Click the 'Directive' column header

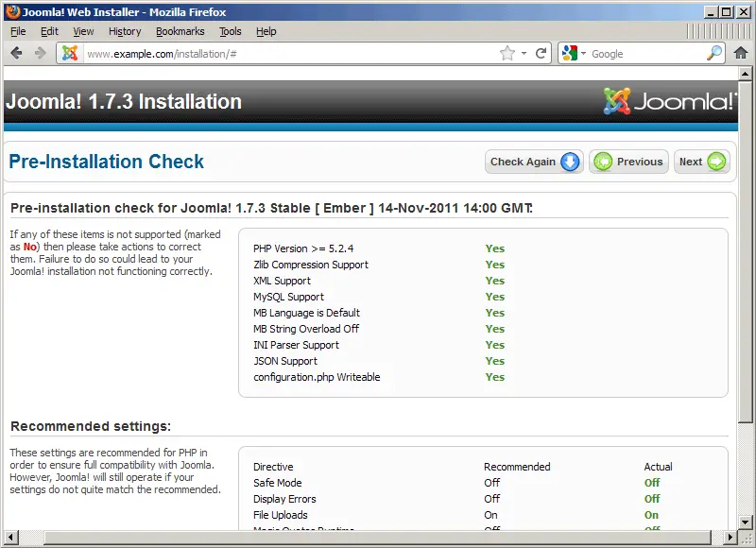pos(273,467)
